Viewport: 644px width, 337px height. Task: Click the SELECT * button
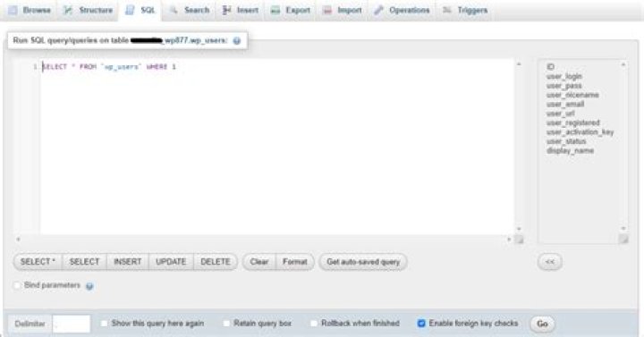point(38,262)
